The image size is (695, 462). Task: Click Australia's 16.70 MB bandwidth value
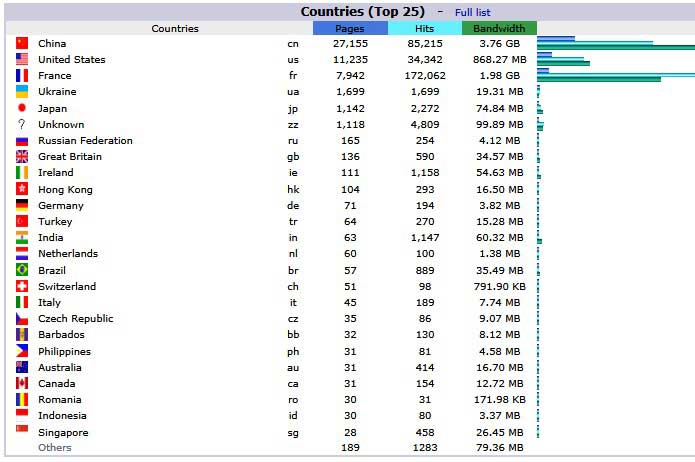coord(500,368)
